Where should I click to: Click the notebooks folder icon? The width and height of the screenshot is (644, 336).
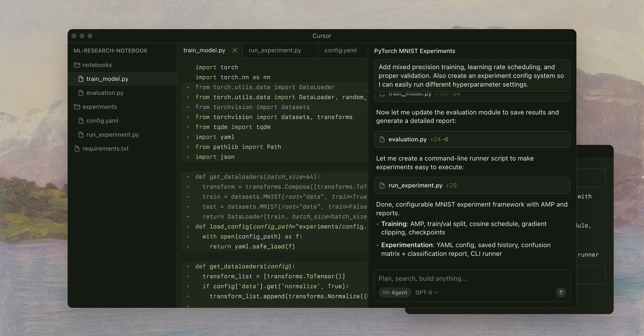[x=77, y=65]
